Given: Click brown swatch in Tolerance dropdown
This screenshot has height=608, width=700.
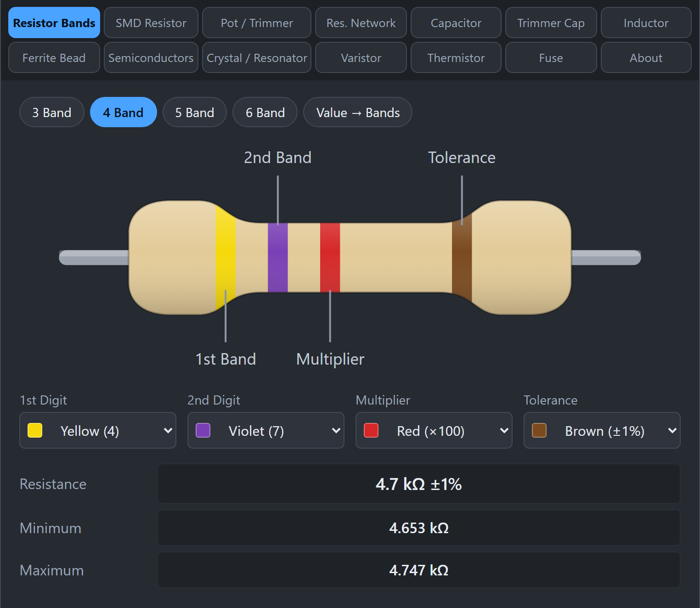Looking at the screenshot, I should pyautogui.click(x=539, y=430).
